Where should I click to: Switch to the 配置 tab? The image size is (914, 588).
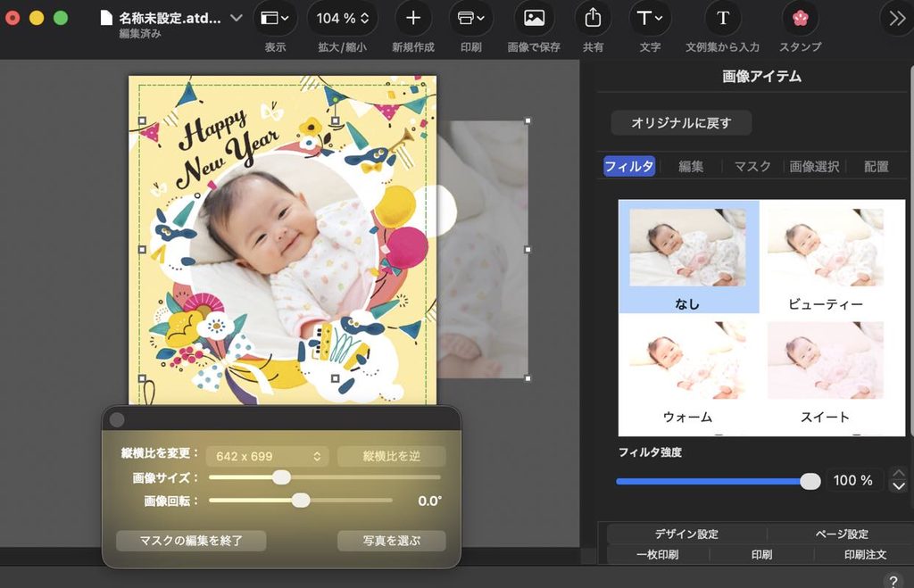[x=877, y=167]
